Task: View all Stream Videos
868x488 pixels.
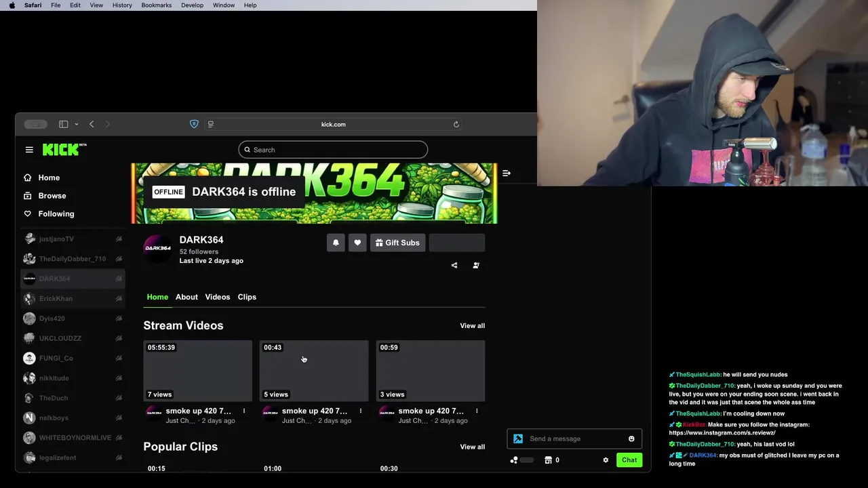Action: click(473, 326)
